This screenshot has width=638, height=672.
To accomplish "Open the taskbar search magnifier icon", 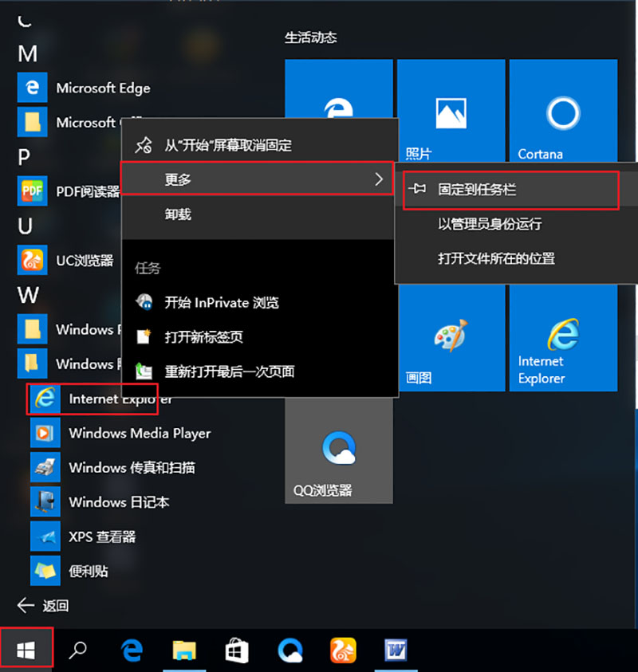I will pos(77,650).
